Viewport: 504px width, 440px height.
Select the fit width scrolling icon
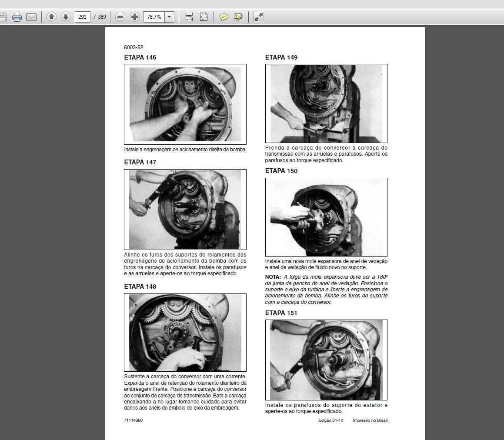[x=189, y=17]
